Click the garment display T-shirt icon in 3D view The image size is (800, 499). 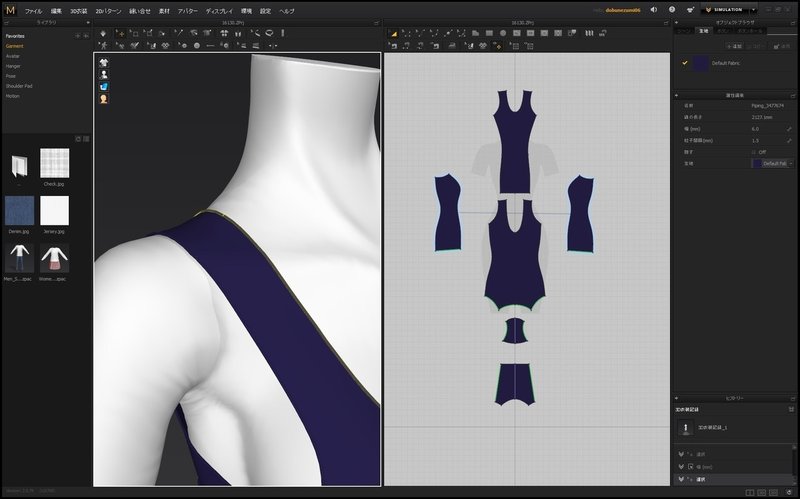pyautogui.click(x=104, y=62)
